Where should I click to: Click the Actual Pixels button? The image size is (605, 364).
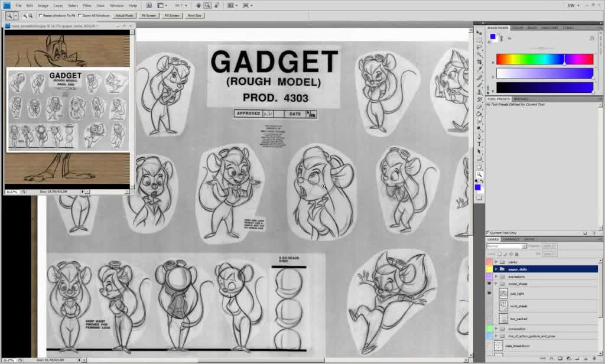coord(124,16)
